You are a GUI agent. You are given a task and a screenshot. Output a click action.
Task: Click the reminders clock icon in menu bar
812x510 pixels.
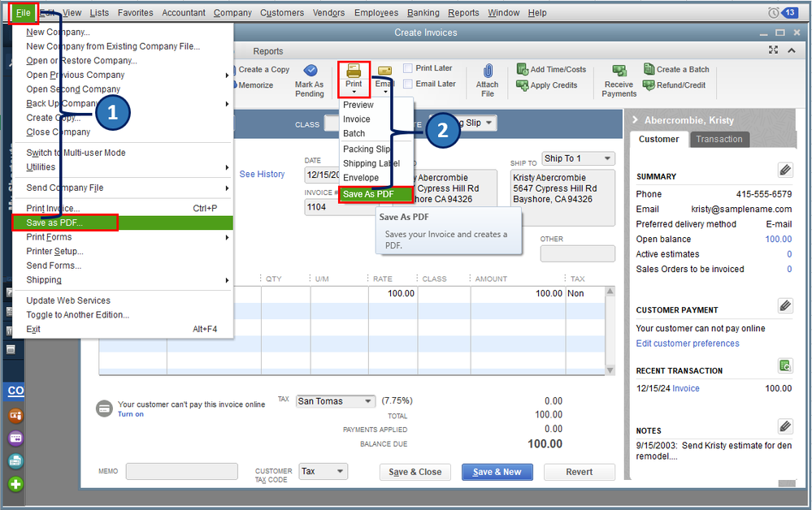tap(773, 12)
